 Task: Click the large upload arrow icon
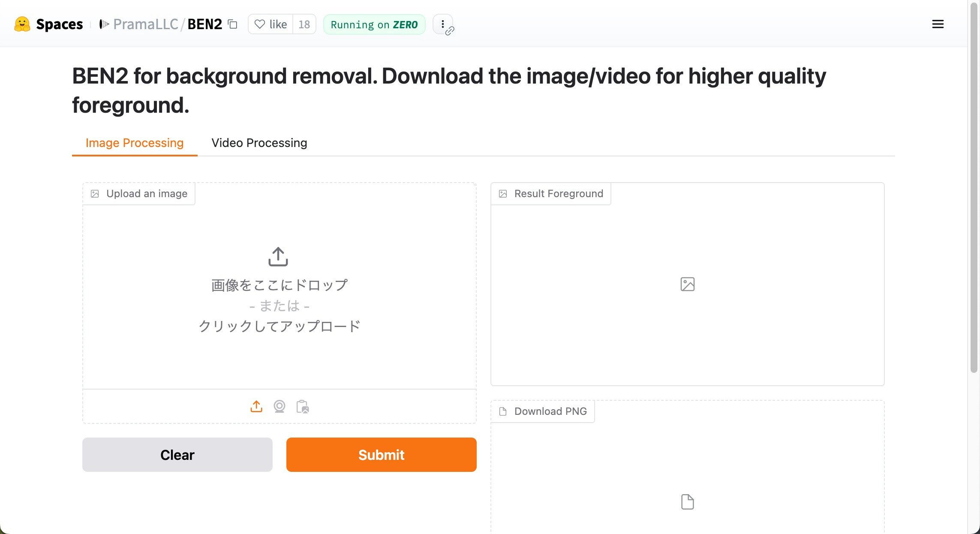coord(278,256)
